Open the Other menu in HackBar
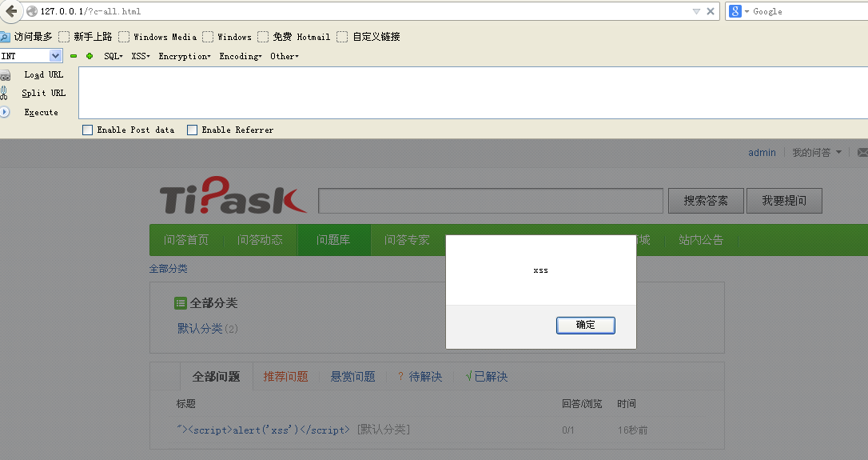 284,56
